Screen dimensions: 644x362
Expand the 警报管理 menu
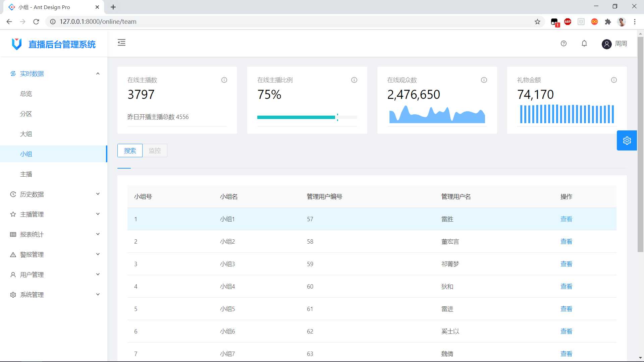(x=54, y=255)
